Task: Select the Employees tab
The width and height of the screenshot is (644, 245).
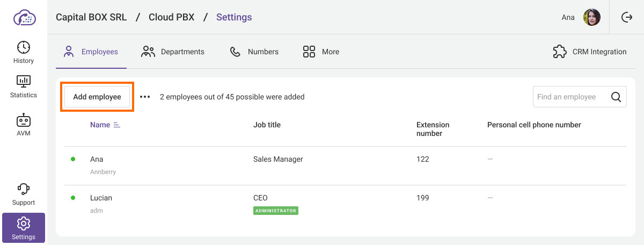Action: point(91,52)
